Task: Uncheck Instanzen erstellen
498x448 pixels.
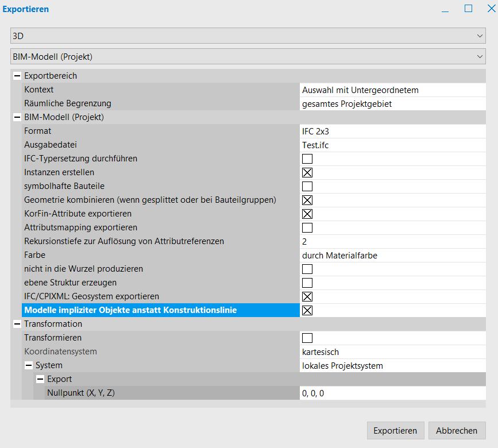Action: pyautogui.click(x=307, y=172)
